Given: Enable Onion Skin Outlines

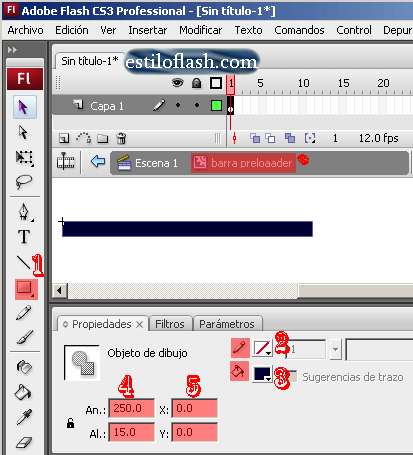Looking at the screenshot, I should tap(270, 138).
